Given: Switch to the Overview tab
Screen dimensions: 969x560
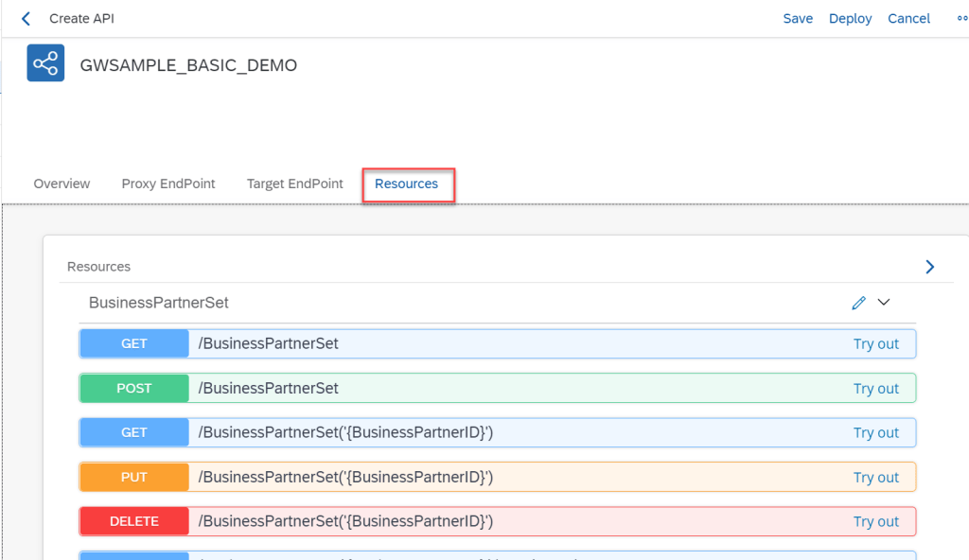Looking at the screenshot, I should pyautogui.click(x=62, y=184).
